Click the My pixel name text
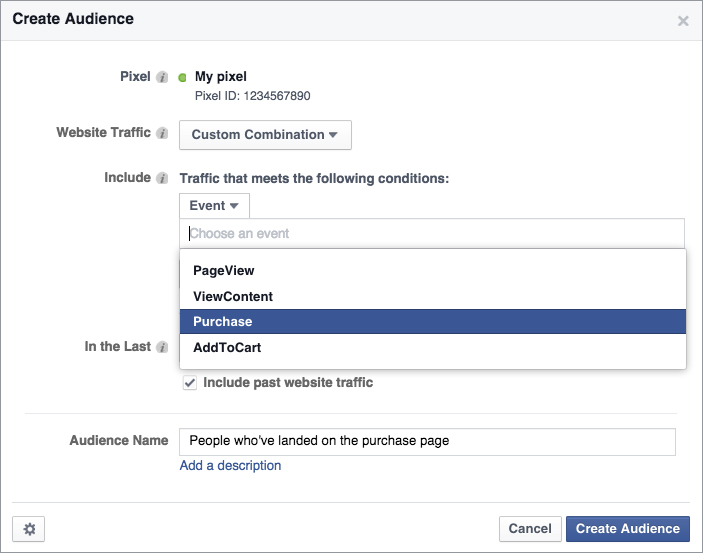 click(221, 77)
